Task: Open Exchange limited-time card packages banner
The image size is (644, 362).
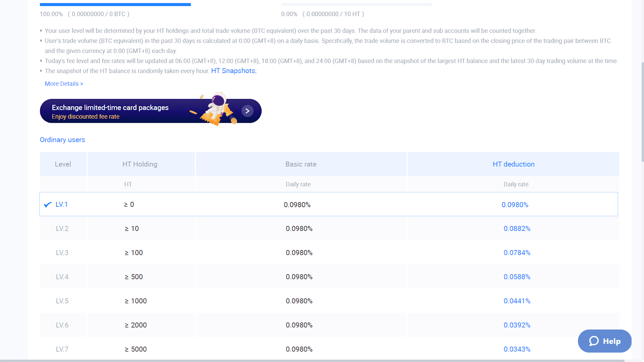Action: pyautogui.click(x=151, y=111)
